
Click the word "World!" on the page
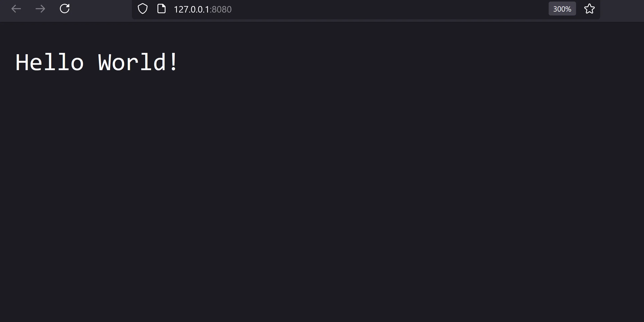tap(138, 62)
